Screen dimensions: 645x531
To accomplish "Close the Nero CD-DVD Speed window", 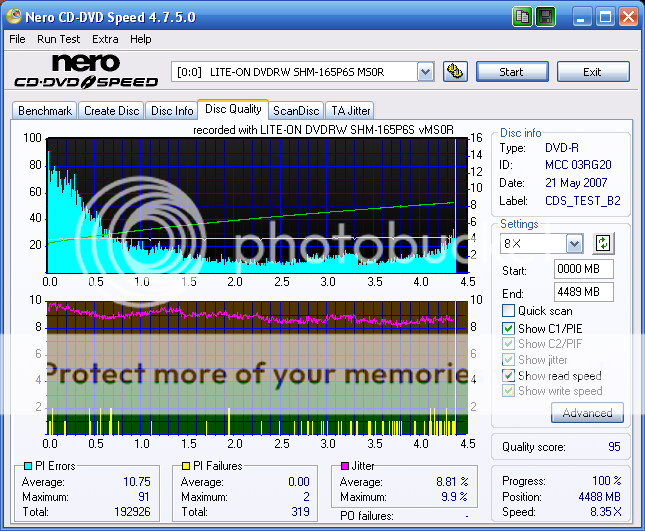I will point(628,17).
